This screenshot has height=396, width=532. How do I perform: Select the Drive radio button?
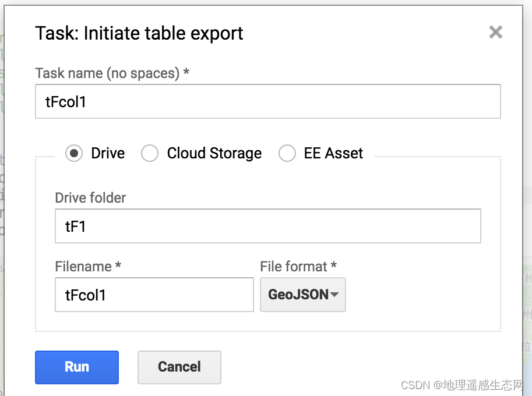[x=74, y=153]
